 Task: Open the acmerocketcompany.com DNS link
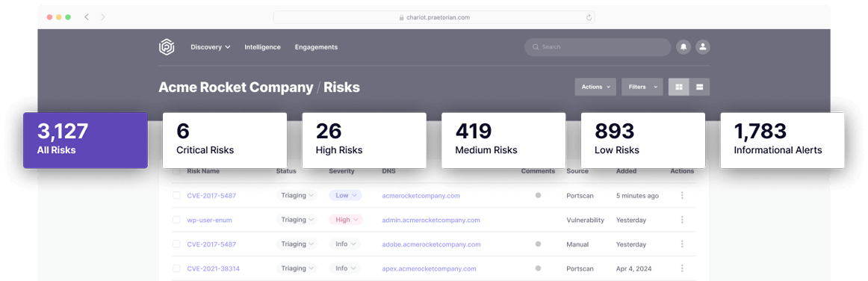pos(421,196)
